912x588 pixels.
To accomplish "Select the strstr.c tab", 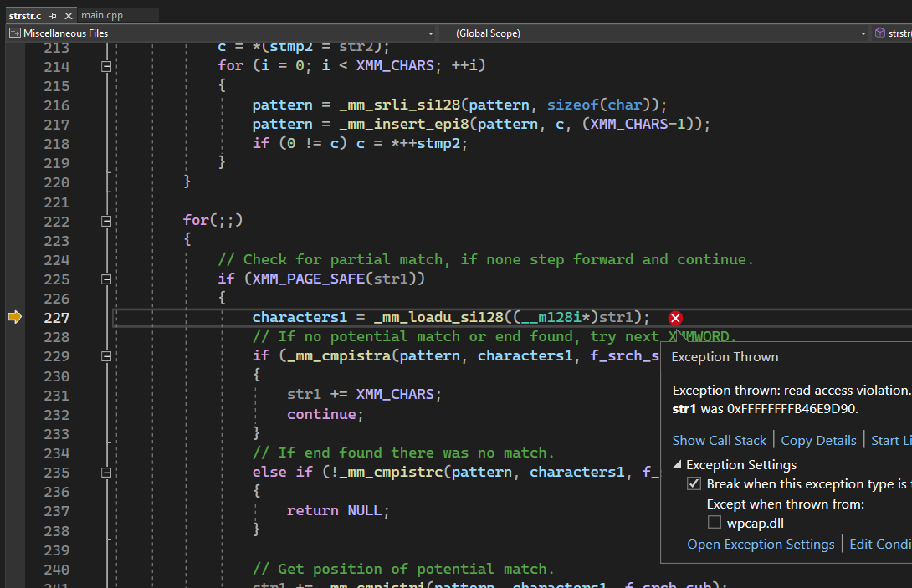I will pyautogui.click(x=25, y=16).
